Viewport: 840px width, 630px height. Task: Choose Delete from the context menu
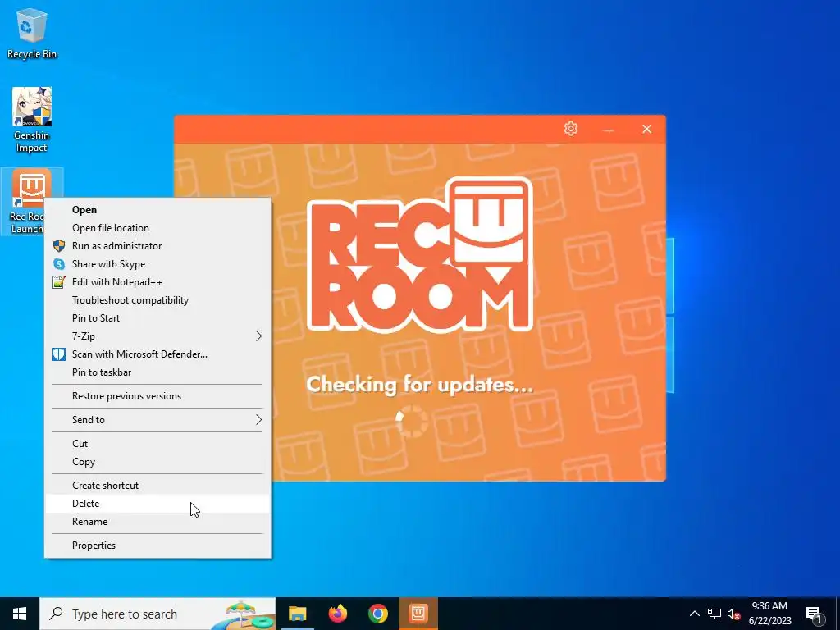point(157,504)
